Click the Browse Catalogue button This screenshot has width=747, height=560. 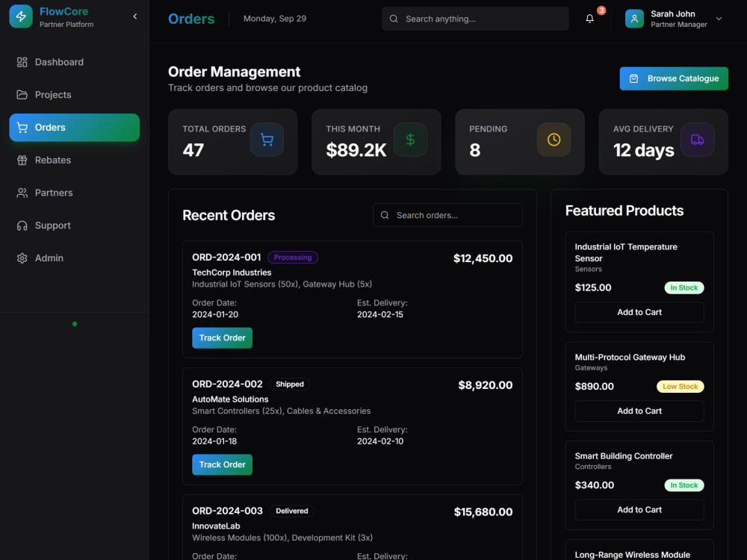click(x=674, y=78)
